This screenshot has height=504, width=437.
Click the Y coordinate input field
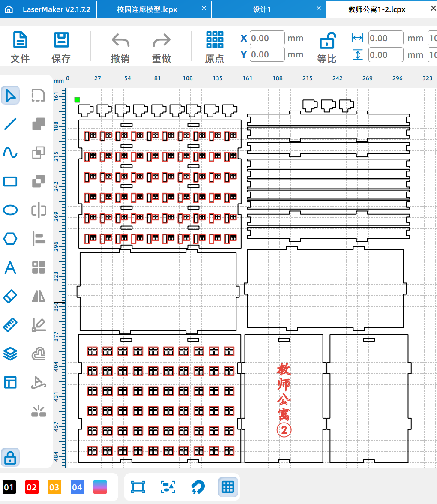click(x=267, y=54)
